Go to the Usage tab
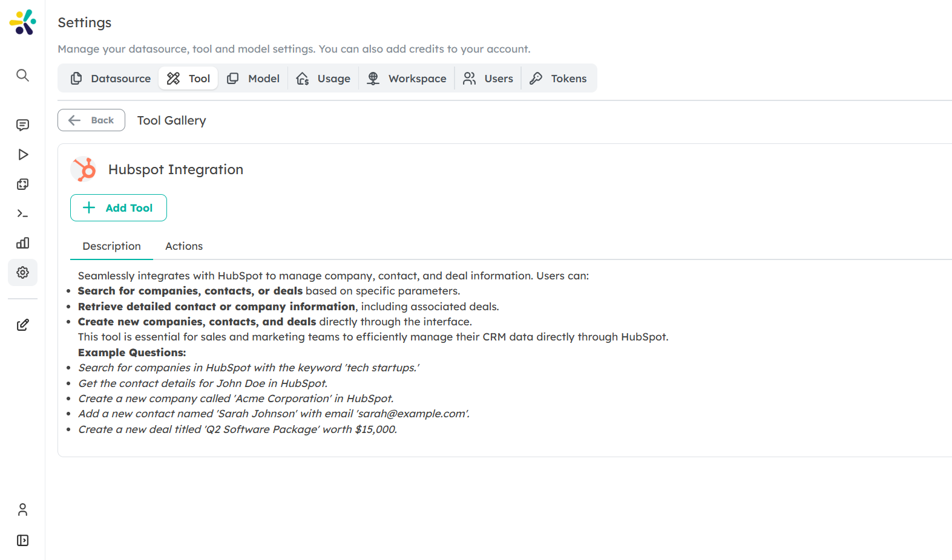 click(323, 79)
